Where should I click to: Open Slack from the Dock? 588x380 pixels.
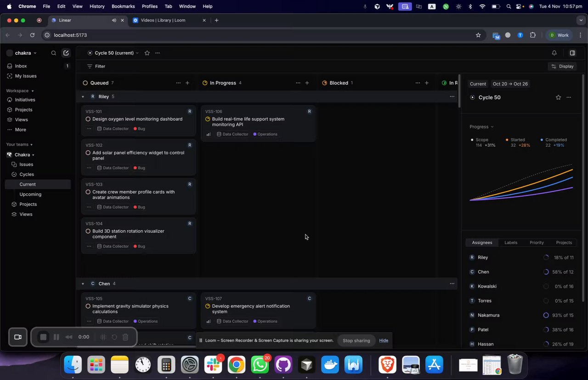[213, 365]
